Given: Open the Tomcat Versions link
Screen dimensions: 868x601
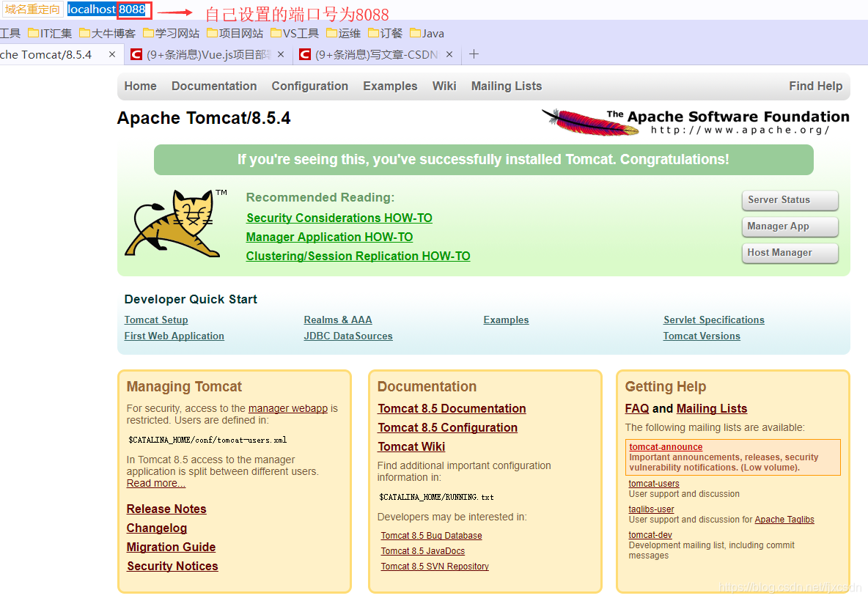Looking at the screenshot, I should [702, 336].
